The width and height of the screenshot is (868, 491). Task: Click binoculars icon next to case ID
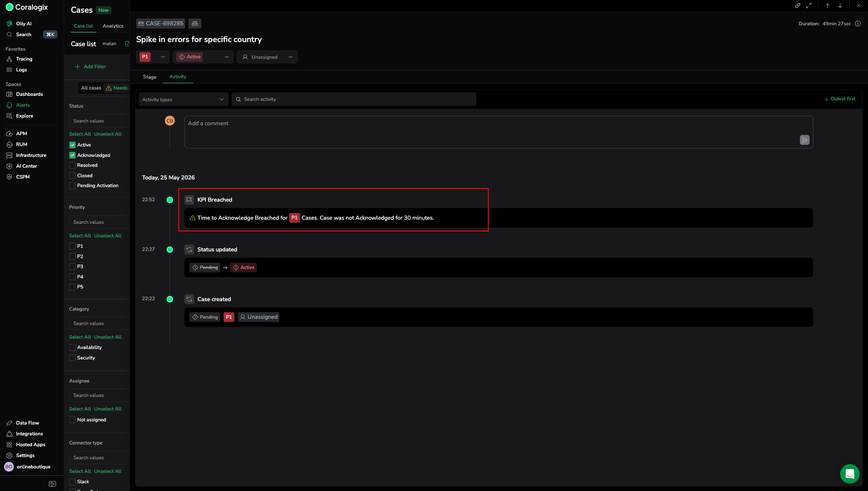pos(195,24)
